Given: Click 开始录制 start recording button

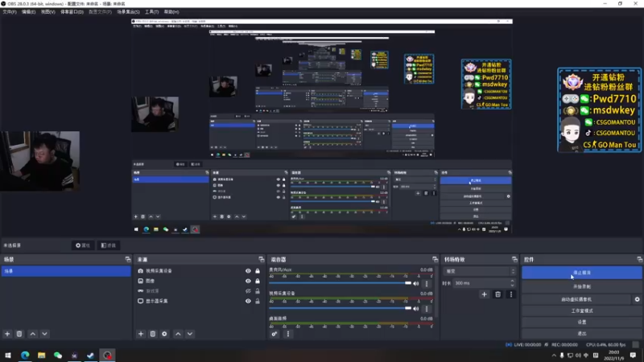Looking at the screenshot, I should (581, 286).
